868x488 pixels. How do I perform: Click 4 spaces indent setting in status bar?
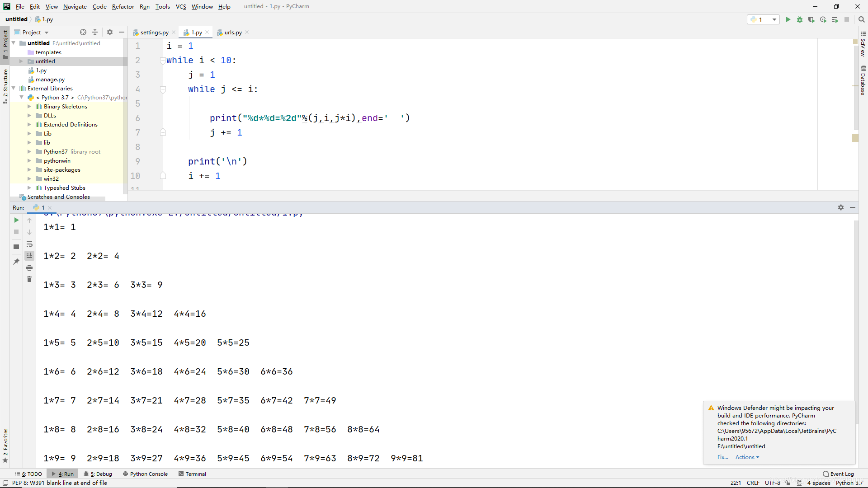[819, 483]
